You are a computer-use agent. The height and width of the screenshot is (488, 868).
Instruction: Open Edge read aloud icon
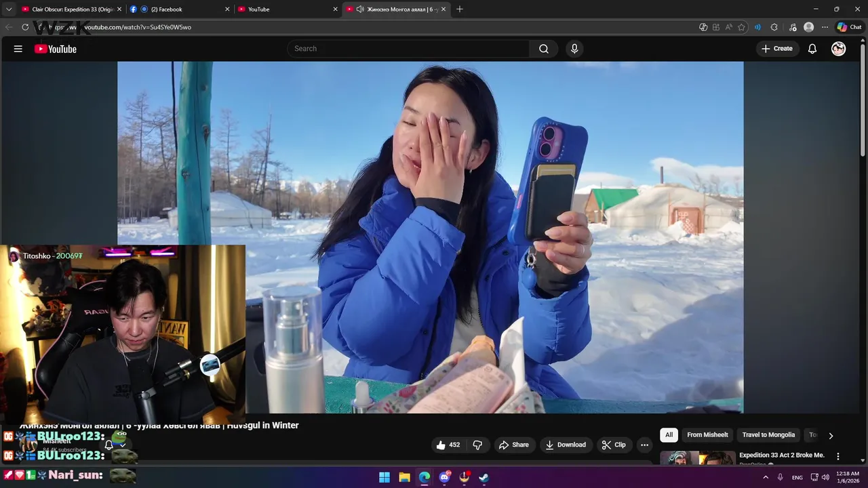[x=729, y=27]
